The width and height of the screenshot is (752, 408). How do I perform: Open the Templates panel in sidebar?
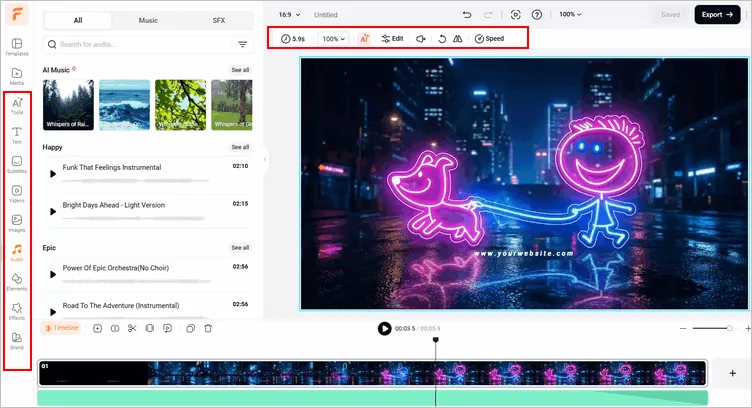pos(17,47)
